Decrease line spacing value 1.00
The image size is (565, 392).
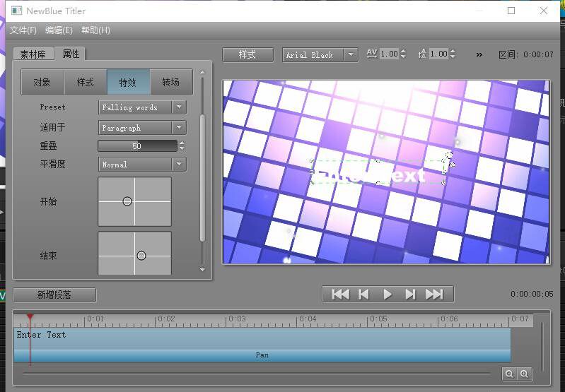pyautogui.click(x=453, y=57)
